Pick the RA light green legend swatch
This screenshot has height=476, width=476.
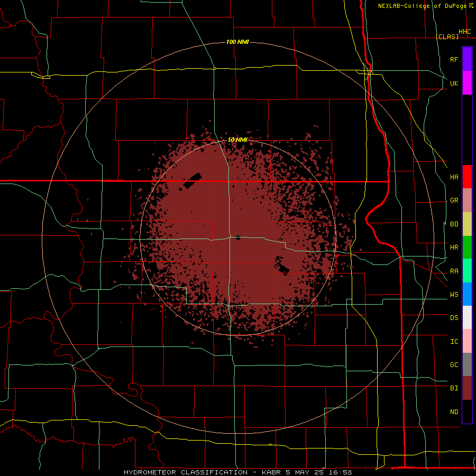[467, 271]
